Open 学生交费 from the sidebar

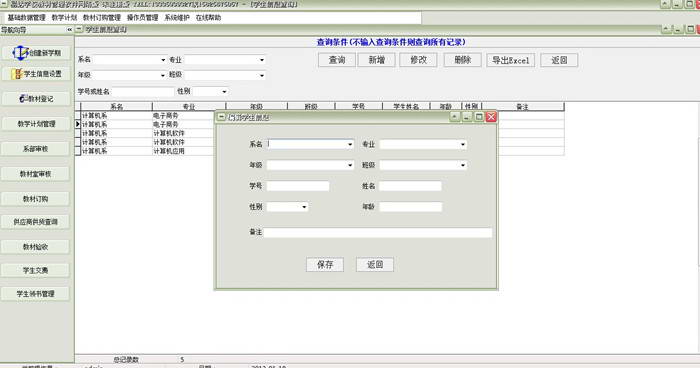coord(36,270)
